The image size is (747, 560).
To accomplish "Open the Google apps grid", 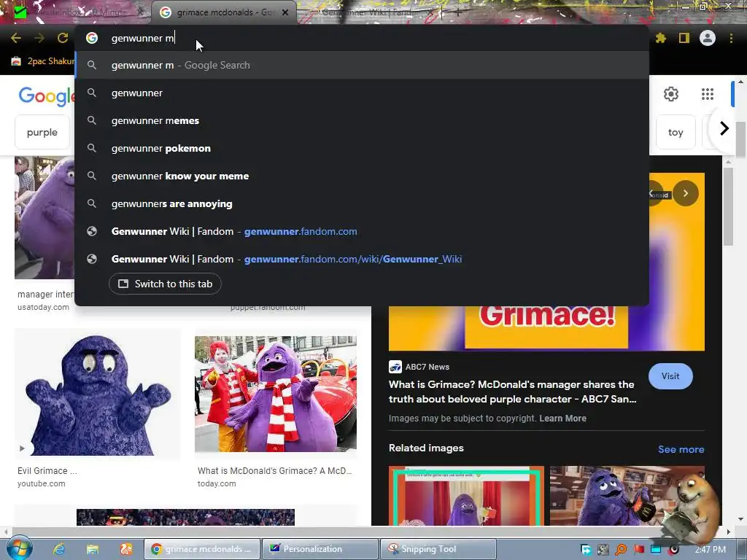I will pos(708,94).
